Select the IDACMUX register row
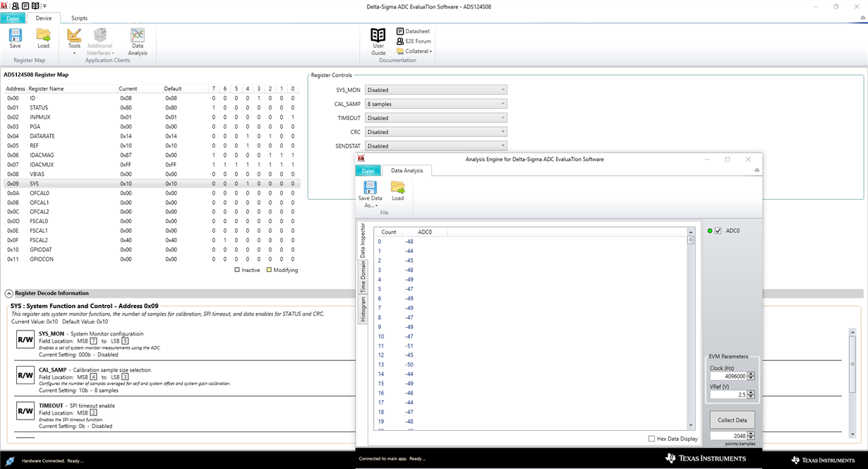The width and height of the screenshot is (868, 469). (152, 165)
